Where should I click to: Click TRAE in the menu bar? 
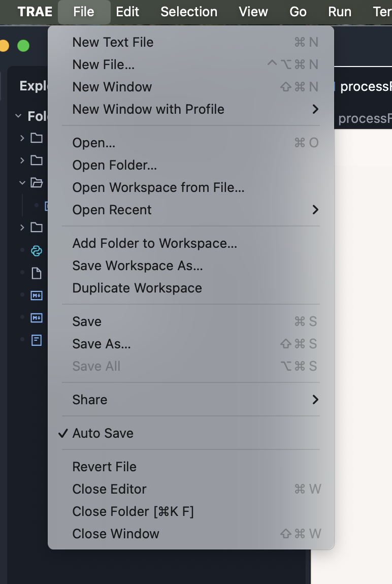point(34,11)
